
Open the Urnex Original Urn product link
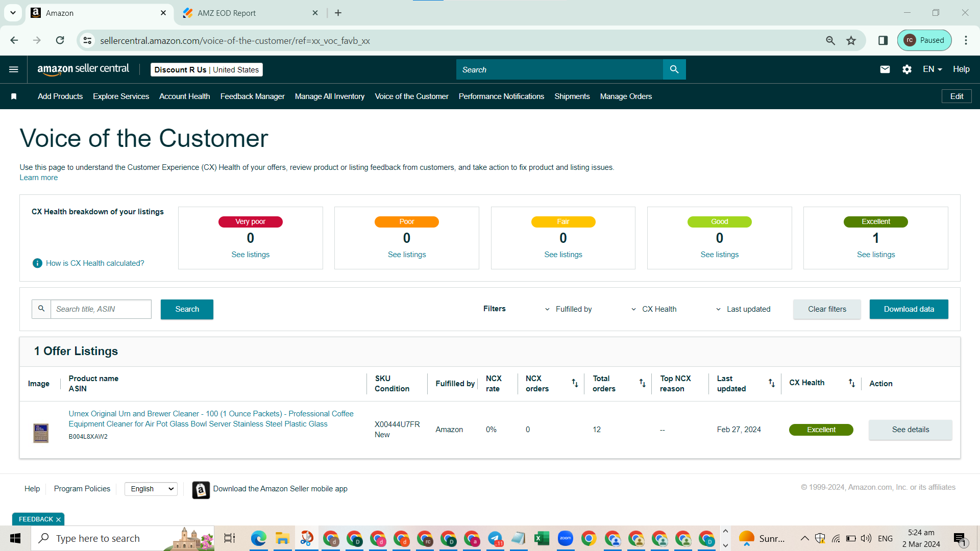(211, 419)
